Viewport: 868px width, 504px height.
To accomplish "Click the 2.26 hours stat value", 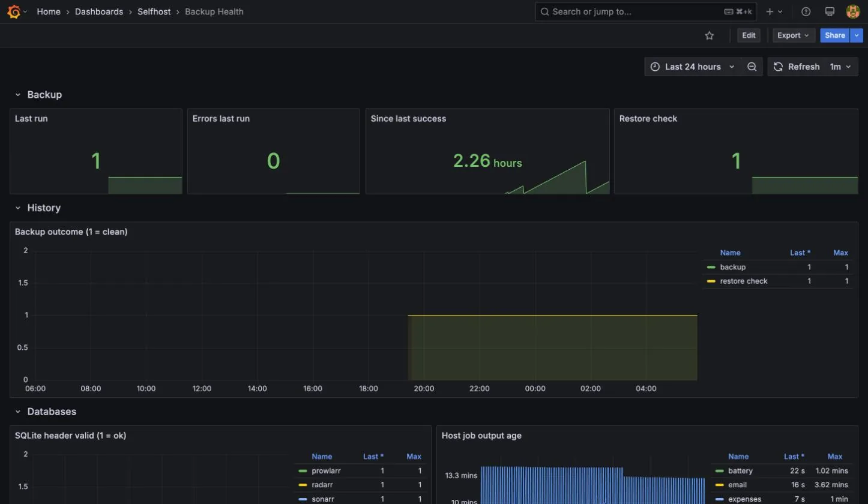I will 487,161.
